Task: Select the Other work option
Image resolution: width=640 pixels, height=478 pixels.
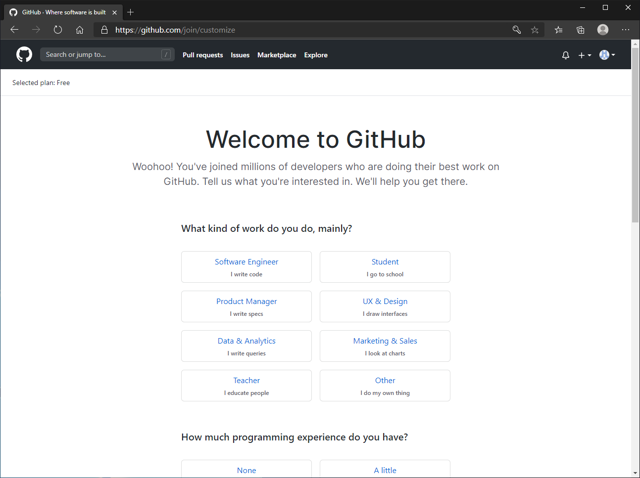Action: (x=385, y=386)
